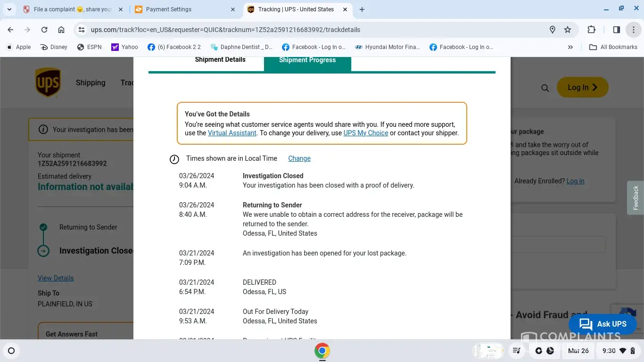Screen dimensions: 644x362
Task: Open the Disney bookmark
Action: 54,47
